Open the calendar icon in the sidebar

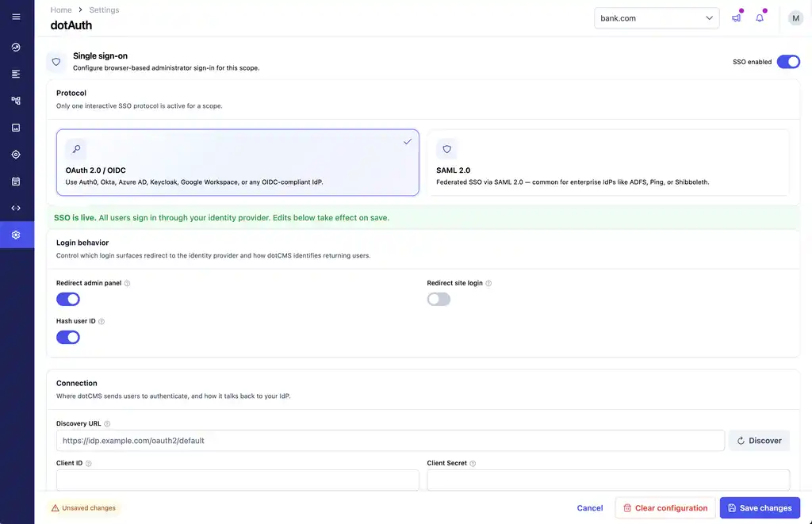[x=16, y=182]
